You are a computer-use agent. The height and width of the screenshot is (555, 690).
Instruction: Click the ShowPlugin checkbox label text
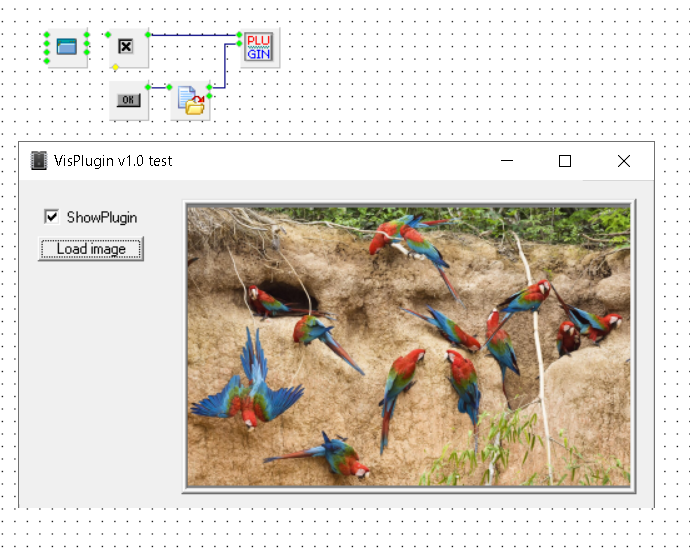pos(101,217)
